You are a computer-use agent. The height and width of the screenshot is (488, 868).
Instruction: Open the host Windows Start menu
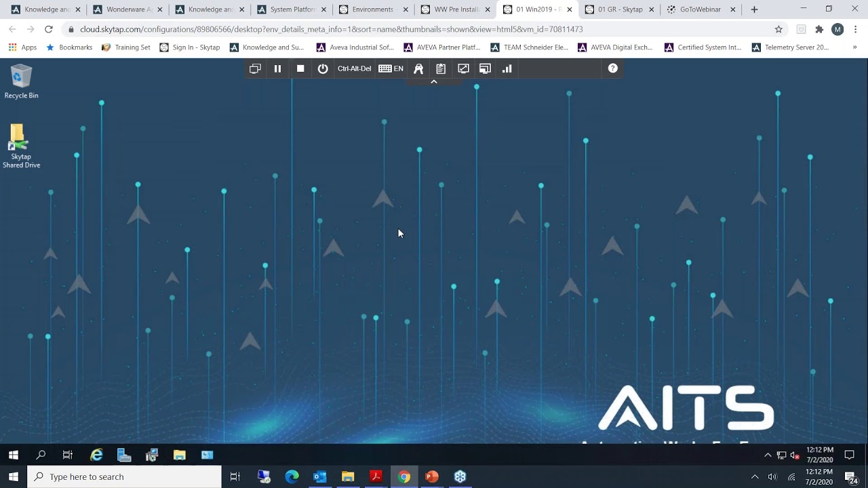pyautogui.click(x=14, y=476)
